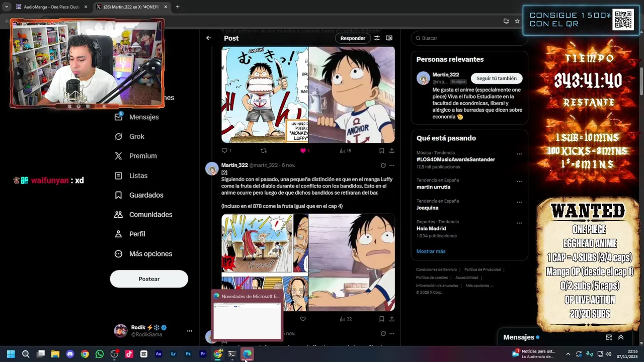Viewport: 644px width, 362px height.
Task: Show hidden system tray icons chevron
Action: pos(568,354)
